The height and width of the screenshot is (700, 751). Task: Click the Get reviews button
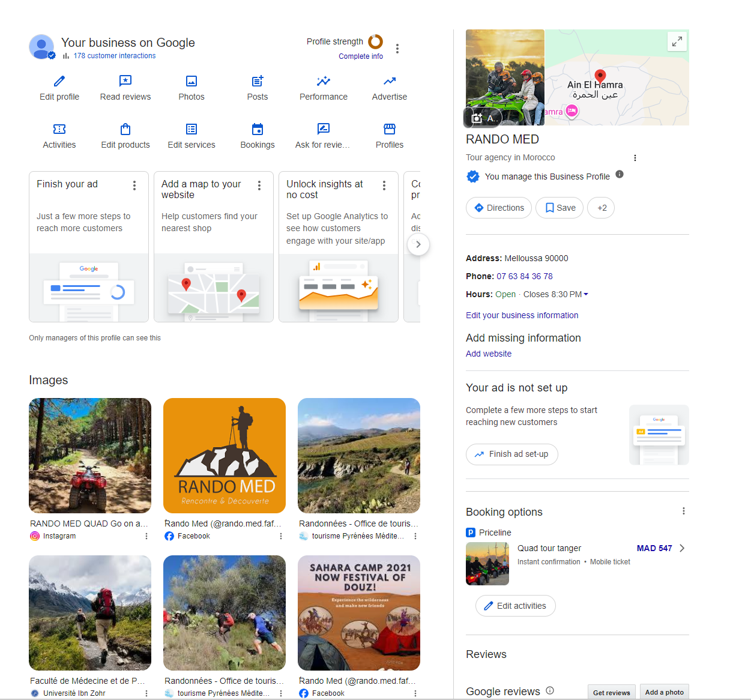click(x=612, y=692)
